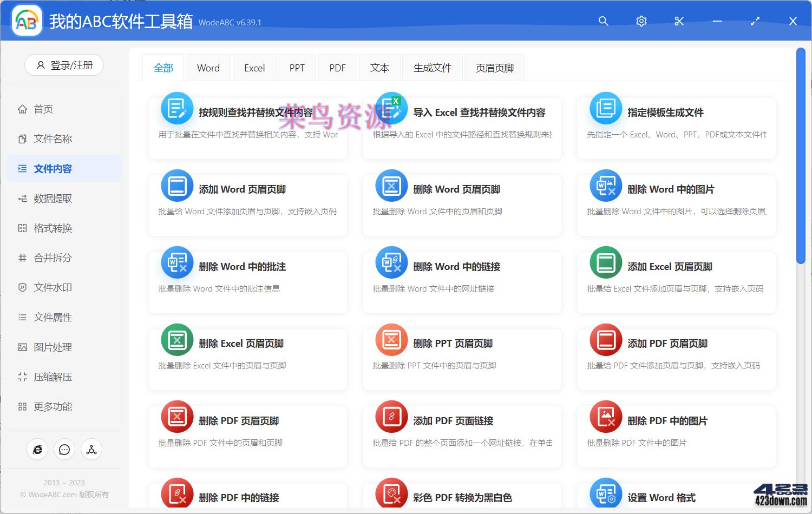Click the search icon in the title bar

click(603, 21)
